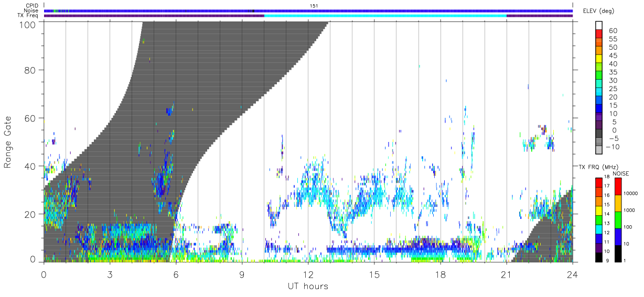
Task: Click the 60 tick on Range Gate axis
Action: [30, 118]
